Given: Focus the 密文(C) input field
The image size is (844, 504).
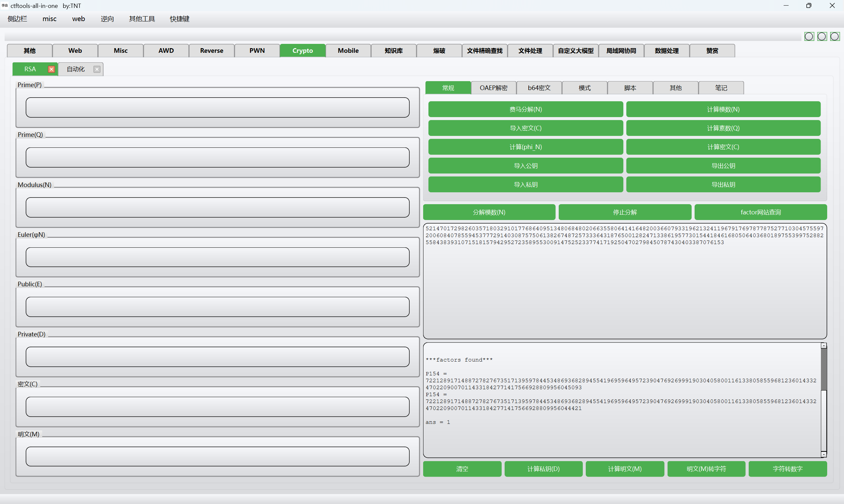Looking at the screenshot, I should tap(218, 407).
